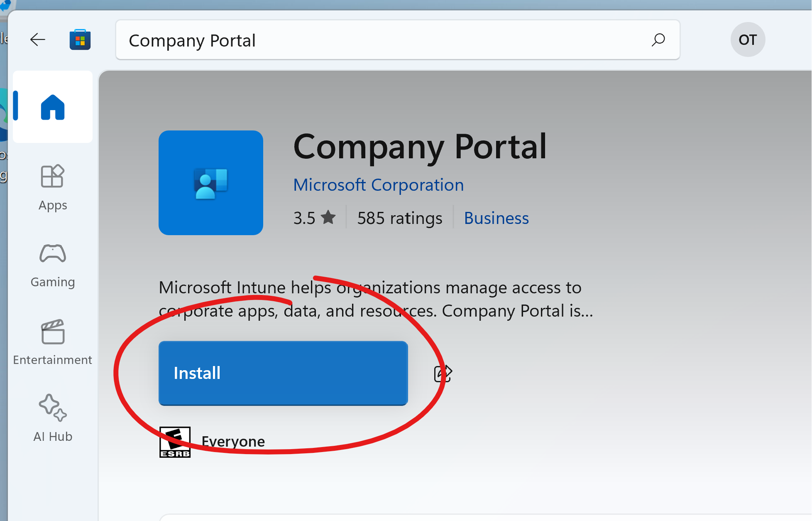Click the ESRB Everyone rating badge
This screenshot has width=812, height=521.
[x=175, y=442]
